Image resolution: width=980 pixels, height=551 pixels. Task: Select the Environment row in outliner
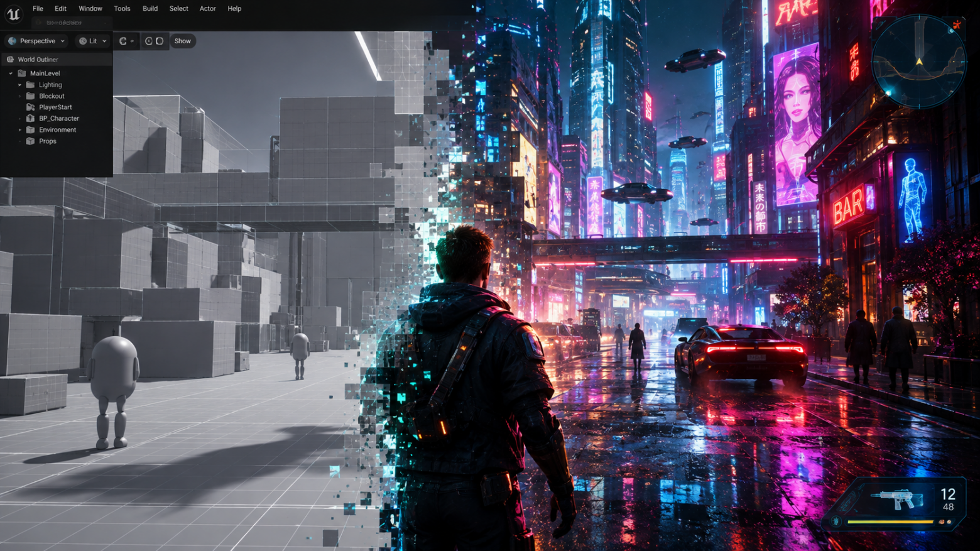(x=57, y=130)
